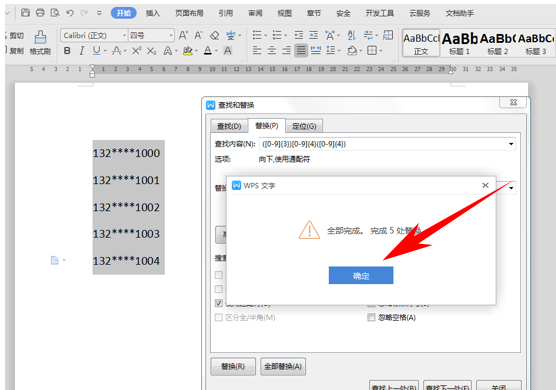Screen dimensions: 556x390
Task: Expand the quick access toolbar customize arrow
Action: pos(99,13)
